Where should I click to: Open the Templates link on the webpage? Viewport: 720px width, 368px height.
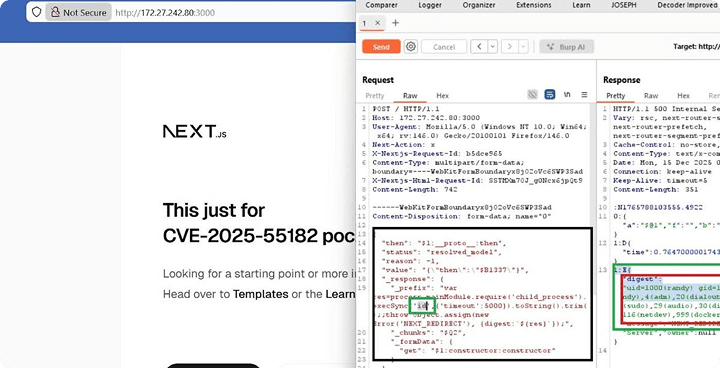click(260, 294)
